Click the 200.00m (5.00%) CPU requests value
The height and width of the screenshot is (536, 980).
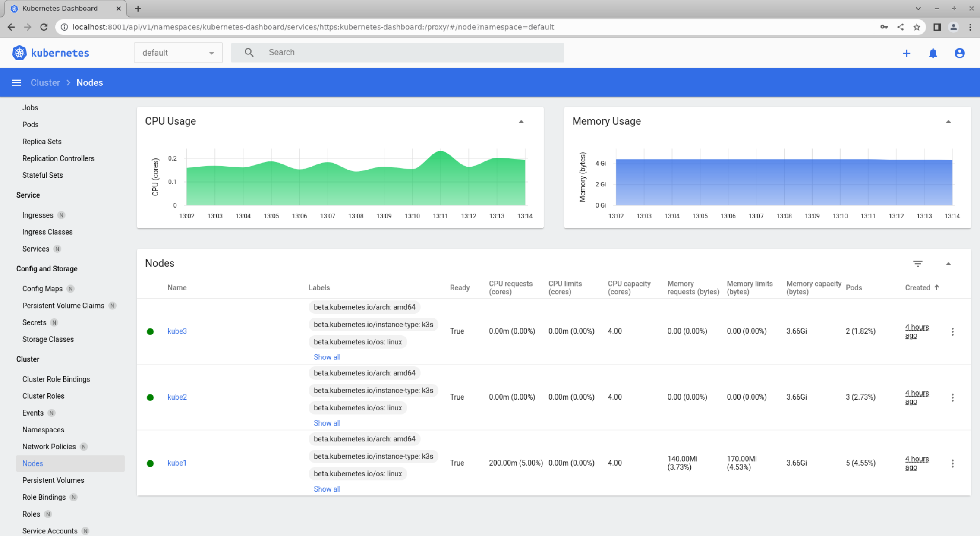click(516, 463)
